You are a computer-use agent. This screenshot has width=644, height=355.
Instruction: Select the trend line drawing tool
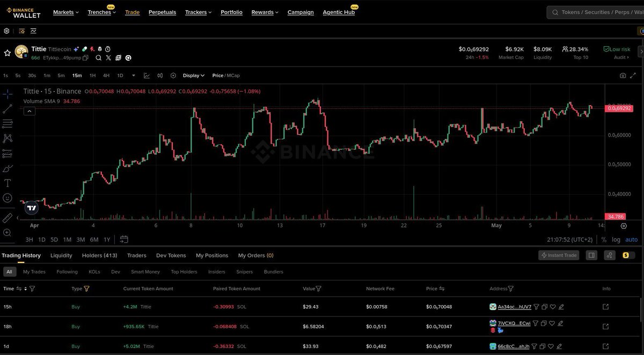coord(8,109)
